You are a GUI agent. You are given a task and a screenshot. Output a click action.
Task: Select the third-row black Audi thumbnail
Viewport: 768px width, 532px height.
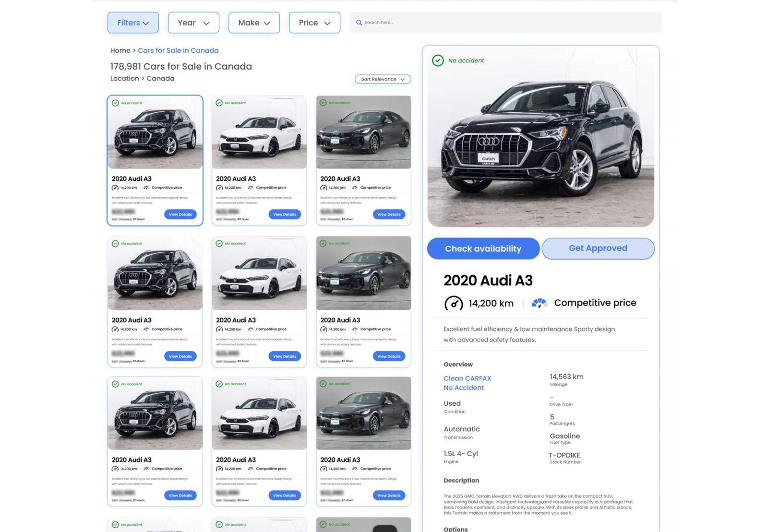[x=155, y=413]
